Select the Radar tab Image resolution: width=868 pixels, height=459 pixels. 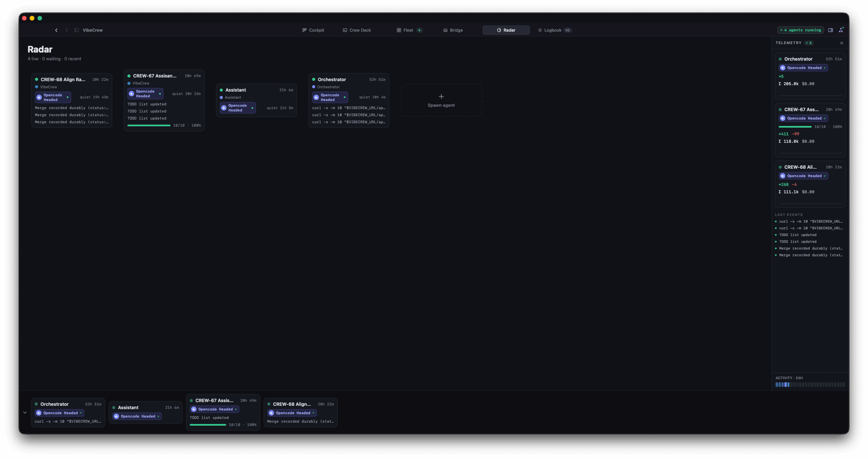[x=506, y=30]
